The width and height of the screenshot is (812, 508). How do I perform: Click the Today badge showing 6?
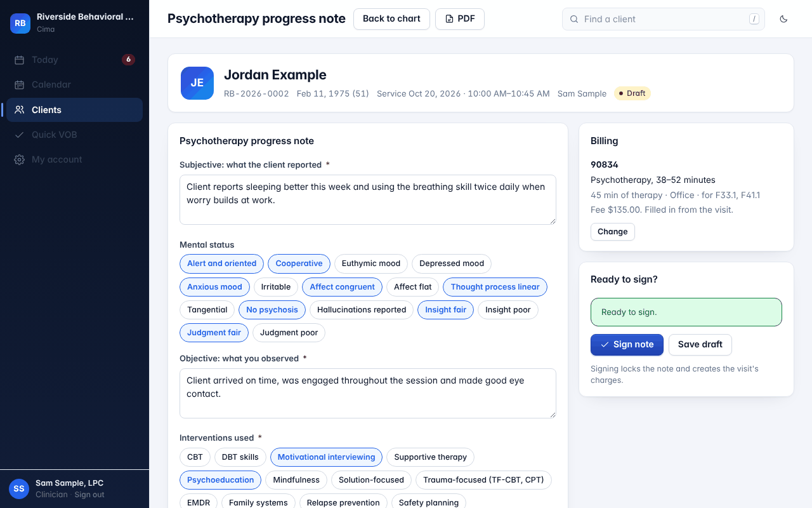tap(128, 60)
